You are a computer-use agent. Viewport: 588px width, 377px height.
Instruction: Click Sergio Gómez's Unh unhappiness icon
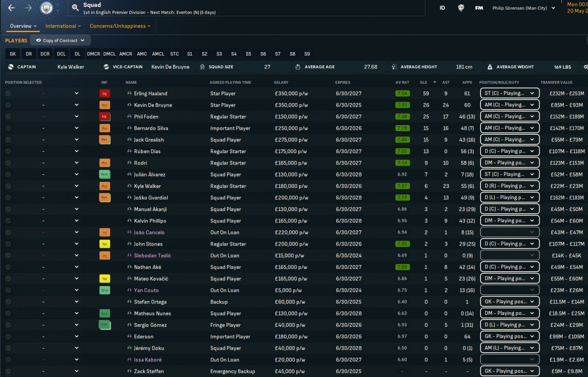(105, 325)
